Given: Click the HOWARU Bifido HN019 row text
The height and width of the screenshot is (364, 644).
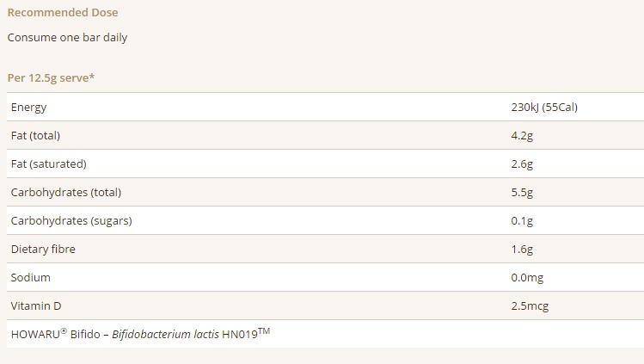Looking at the screenshot, I should [140, 333].
